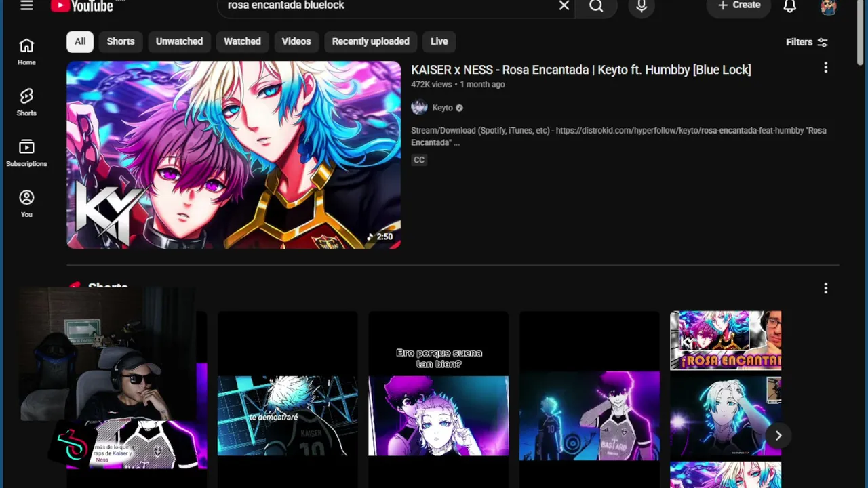Filter results by Unwatched
868x488 pixels.
(x=179, y=41)
